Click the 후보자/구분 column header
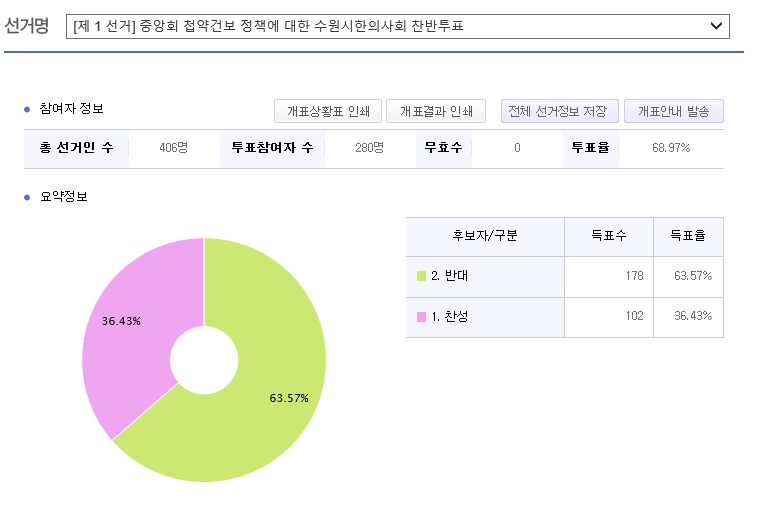This screenshot has width=764, height=505. pos(485,237)
